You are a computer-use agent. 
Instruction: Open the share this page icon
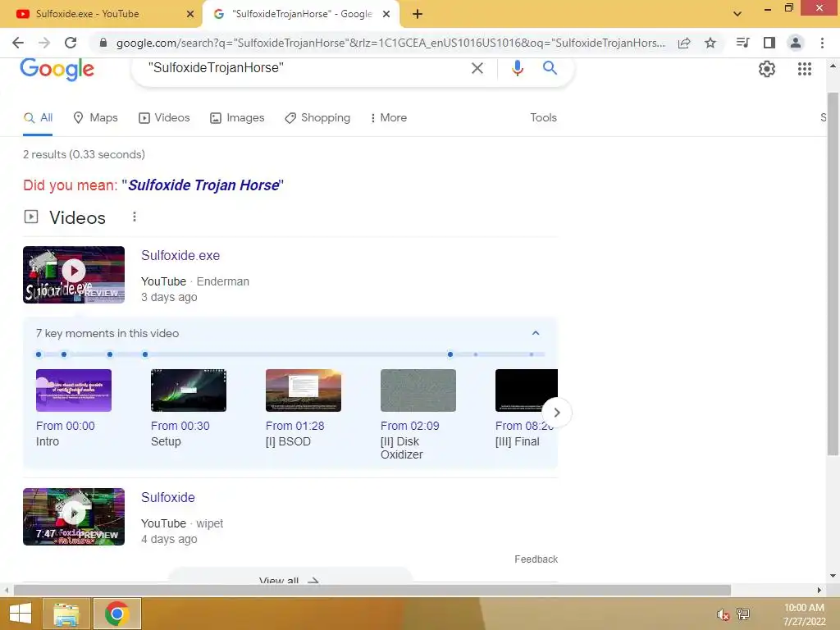click(x=684, y=43)
